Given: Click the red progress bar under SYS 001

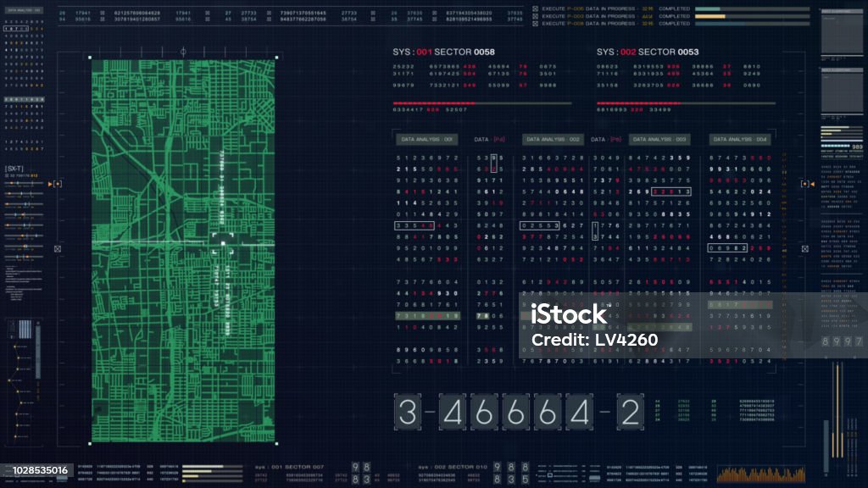Looking at the screenshot, I should tap(482, 103).
